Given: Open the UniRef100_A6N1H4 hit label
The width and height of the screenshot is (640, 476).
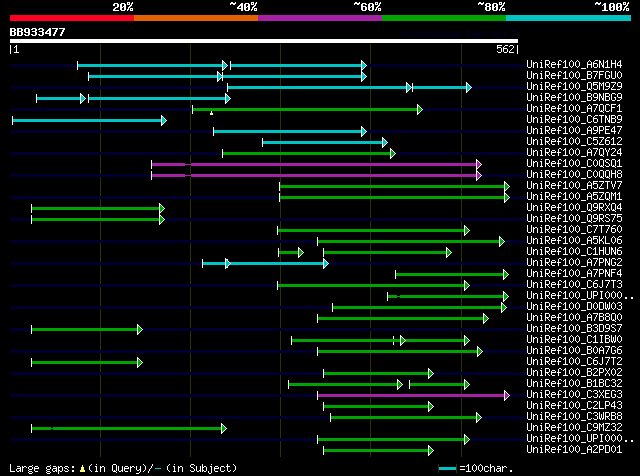Looking at the screenshot, I should click(x=574, y=65).
